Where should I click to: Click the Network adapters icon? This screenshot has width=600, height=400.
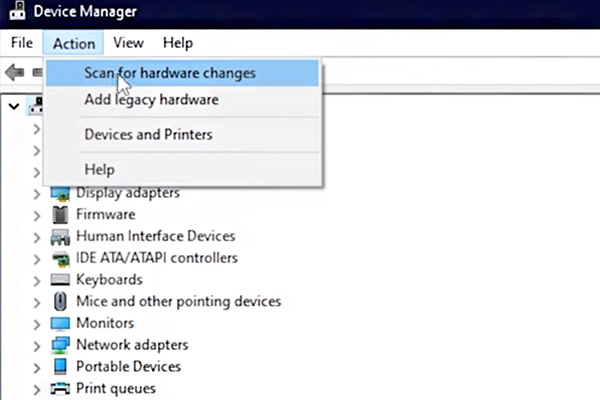[60, 345]
